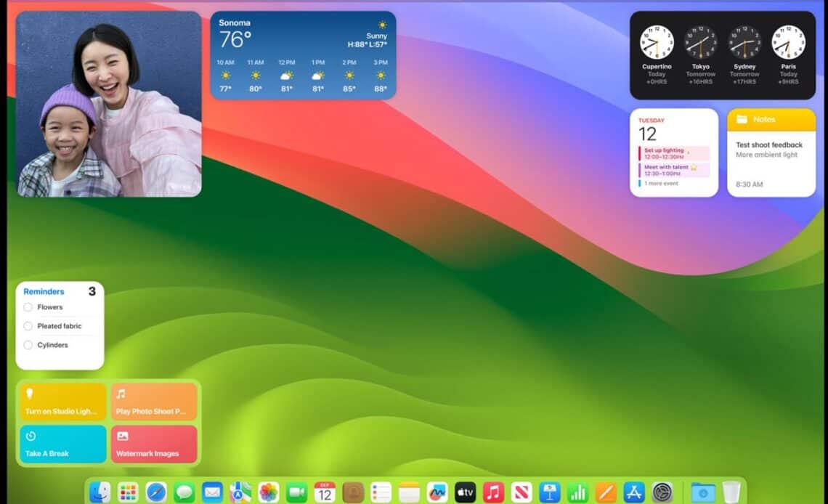828x504 pixels.
Task: Run the 'Turn on Studio Light' shortcut
Action: tap(62, 402)
